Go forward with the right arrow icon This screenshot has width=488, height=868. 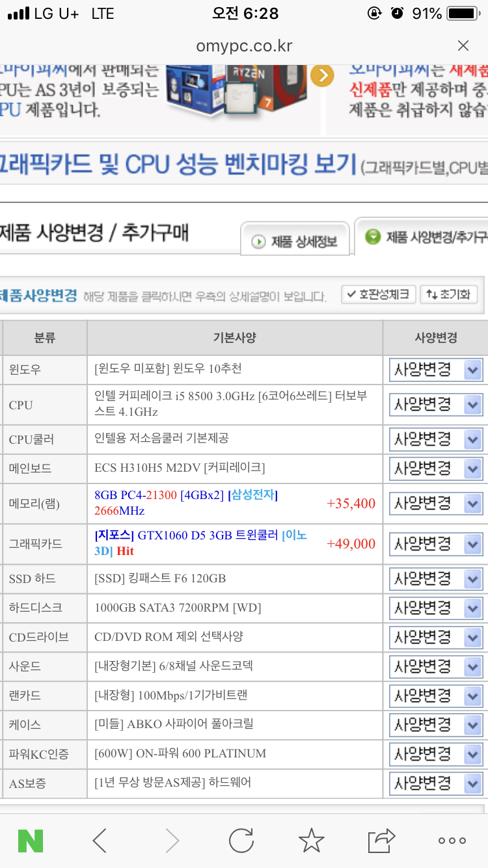pos(172,841)
